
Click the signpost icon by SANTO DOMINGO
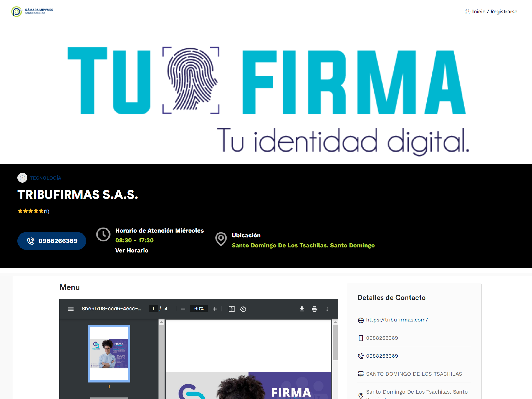tap(361, 374)
